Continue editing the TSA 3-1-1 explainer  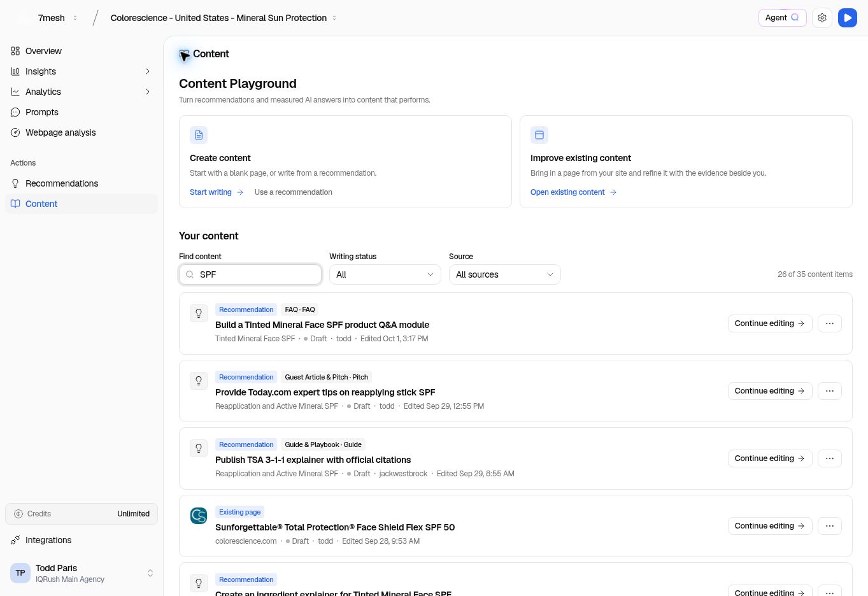tap(770, 458)
